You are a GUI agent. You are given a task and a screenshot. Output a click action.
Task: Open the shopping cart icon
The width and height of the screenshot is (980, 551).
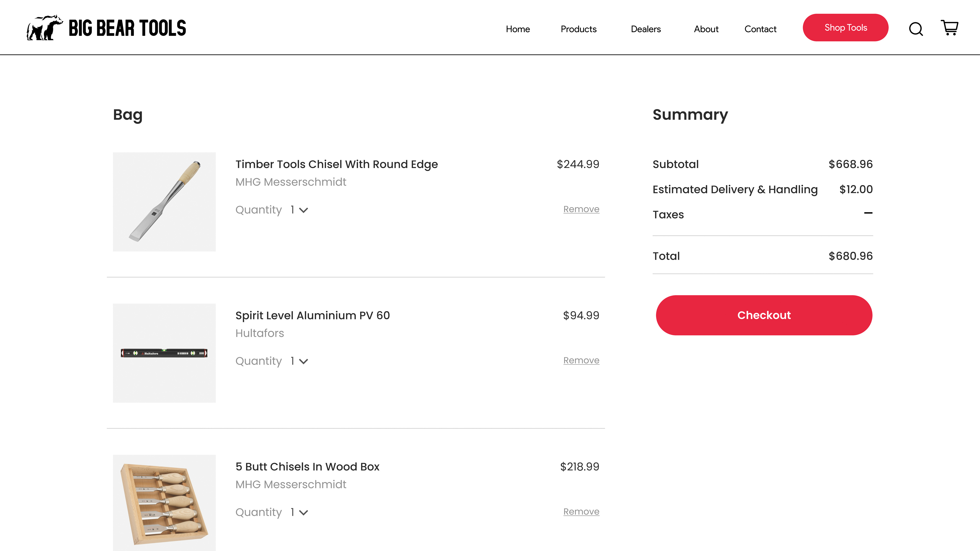tap(950, 28)
